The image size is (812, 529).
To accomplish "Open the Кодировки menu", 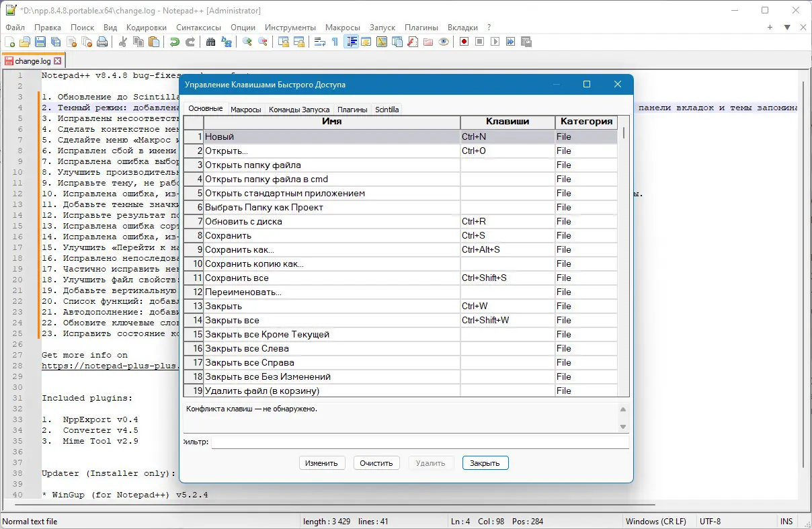I will pyautogui.click(x=147, y=28).
